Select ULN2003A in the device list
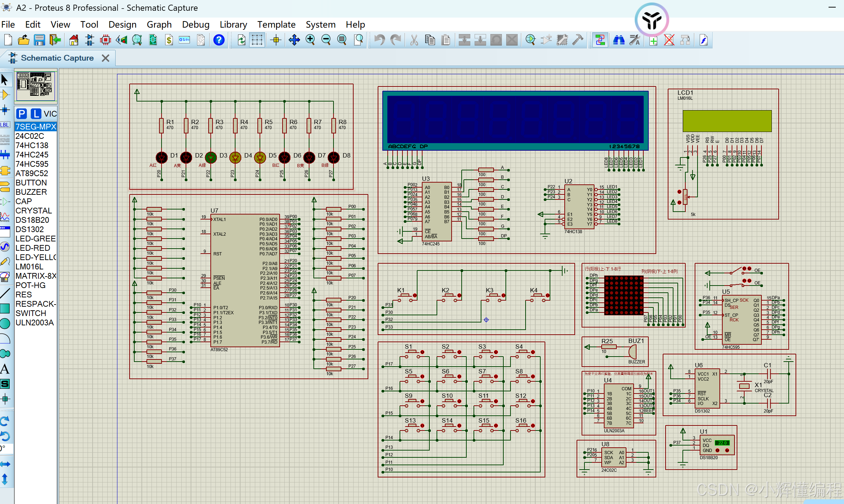Viewport: 844px width, 504px height. (34, 322)
